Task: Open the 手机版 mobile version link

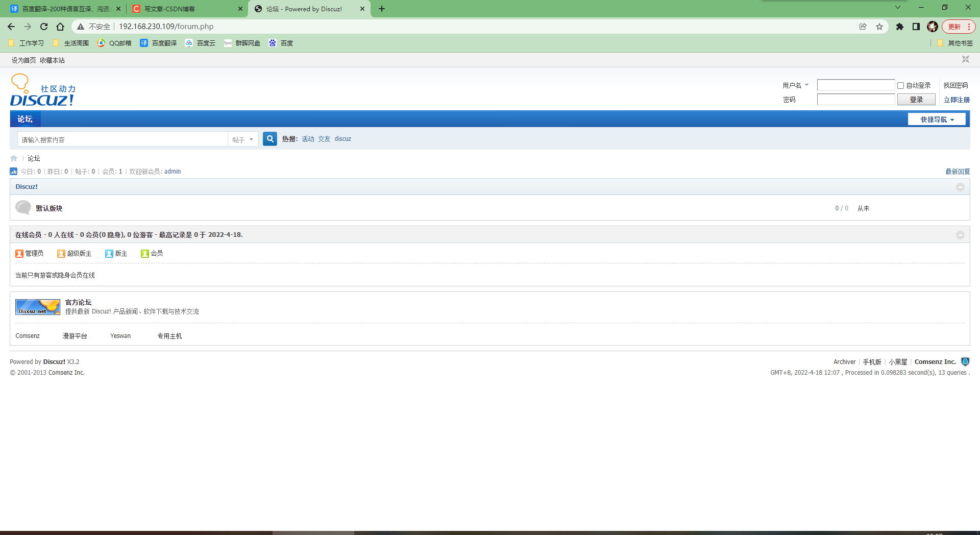Action: [x=872, y=362]
